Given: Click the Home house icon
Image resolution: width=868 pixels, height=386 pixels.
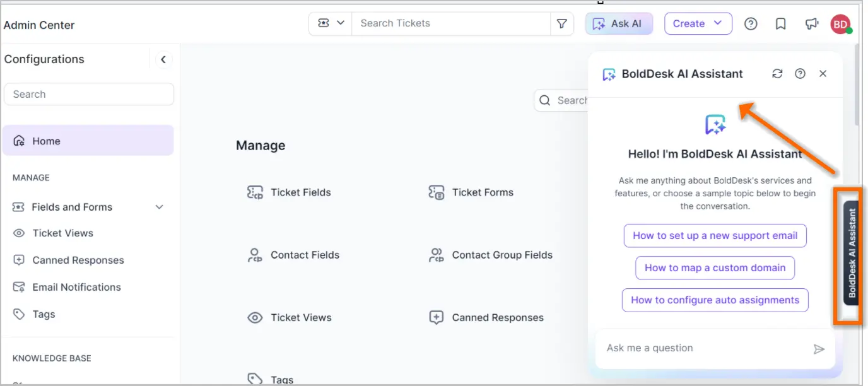Looking at the screenshot, I should pos(20,141).
